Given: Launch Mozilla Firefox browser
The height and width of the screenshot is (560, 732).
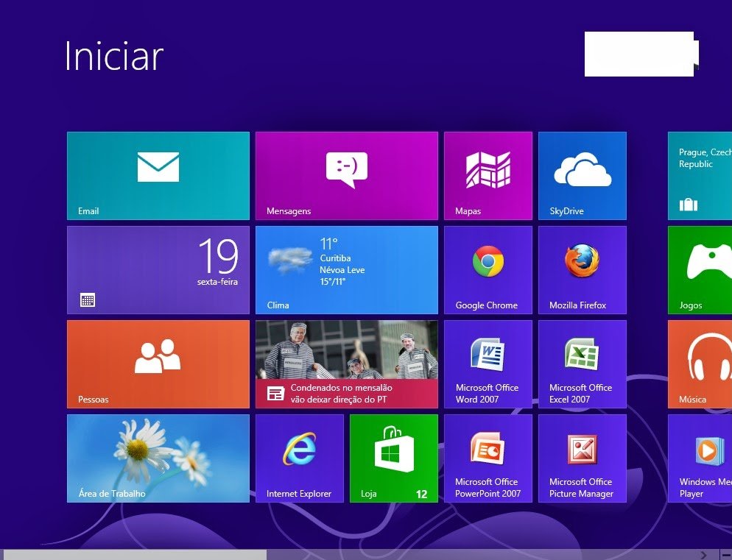Looking at the screenshot, I should (582, 269).
